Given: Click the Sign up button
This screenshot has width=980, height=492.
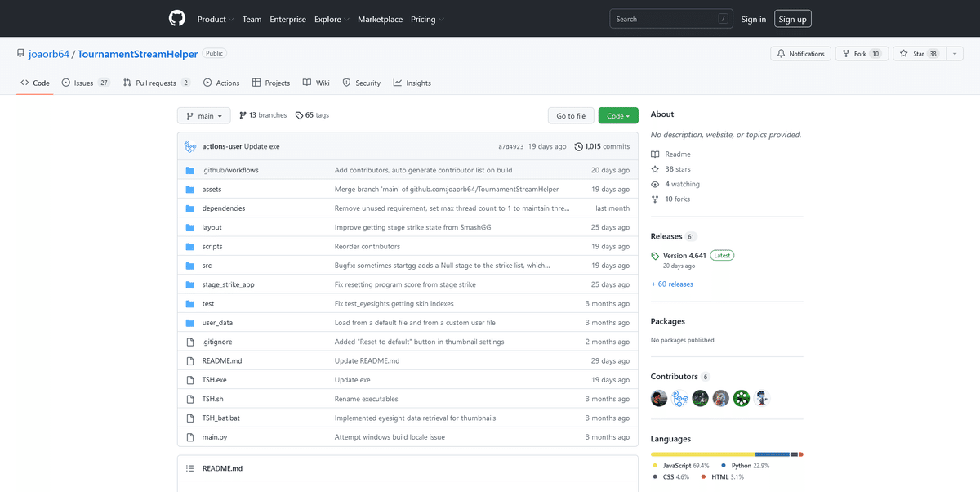Looking at the screenshot, I should point(792,20).
